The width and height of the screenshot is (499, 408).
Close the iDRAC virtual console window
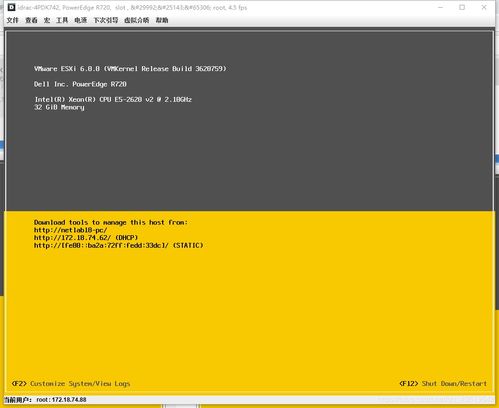tap(484, 7)
